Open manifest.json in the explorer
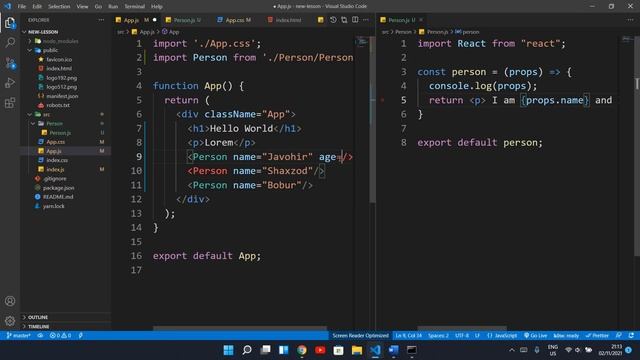This screenshot has width=640, height=360. (62, 96)
